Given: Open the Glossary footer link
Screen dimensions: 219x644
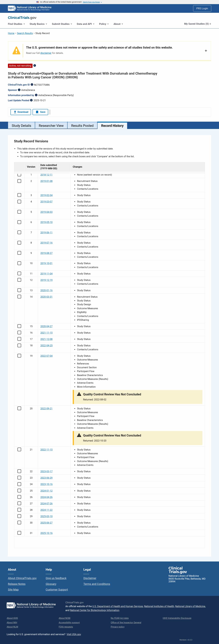Looking at the screenshot, I should click(51, 584).
